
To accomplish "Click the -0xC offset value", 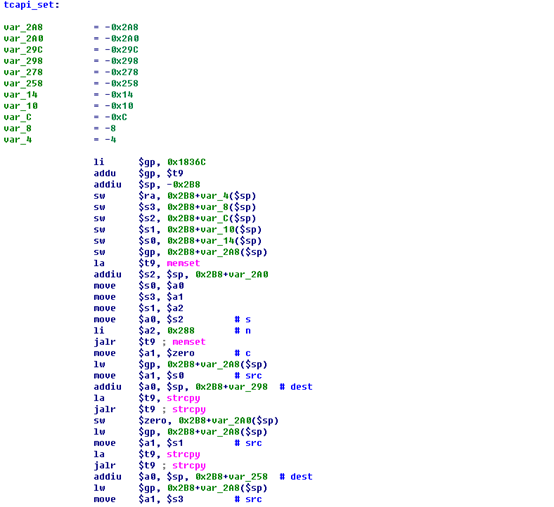I will click(116, 117).
